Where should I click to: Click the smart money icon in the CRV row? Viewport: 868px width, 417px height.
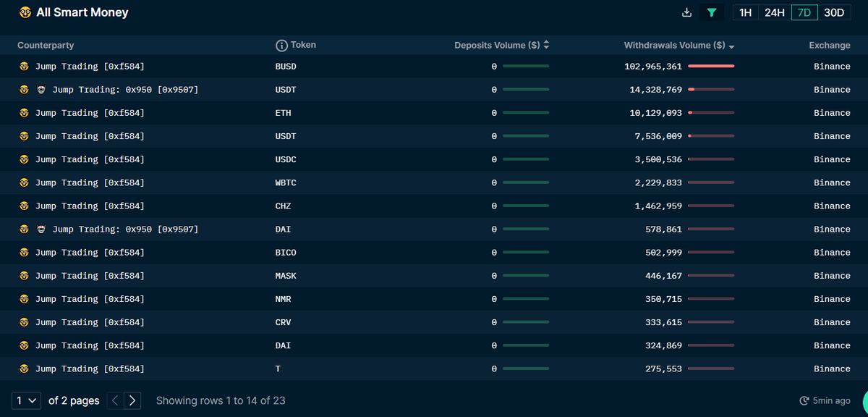tap(24, 322)
